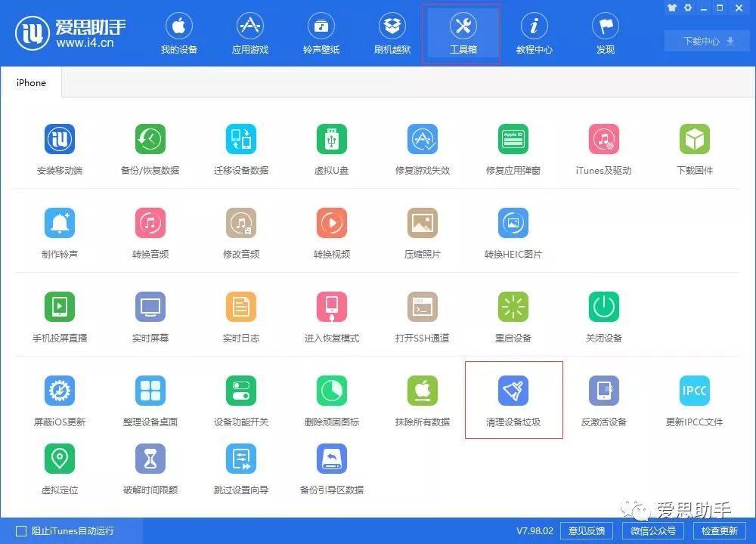This screenshot has height=544, width=756.
Task: Select the iPhone device tab
Action: click(31, 82)
